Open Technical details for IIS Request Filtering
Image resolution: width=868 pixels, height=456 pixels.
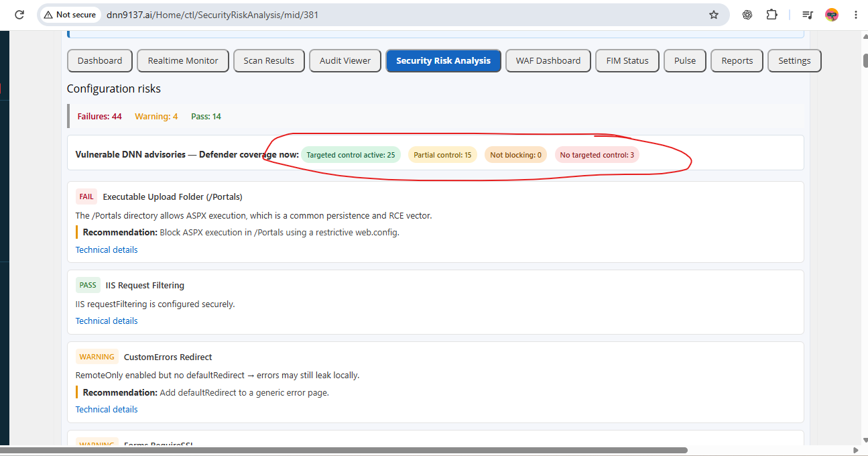click(107, 321)
